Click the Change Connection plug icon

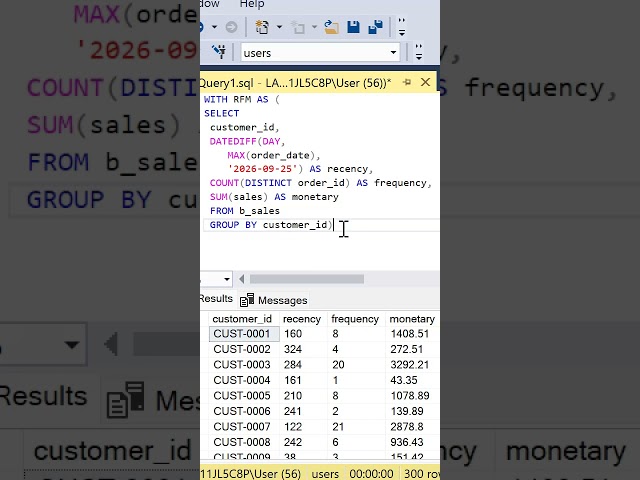[219, 52]
